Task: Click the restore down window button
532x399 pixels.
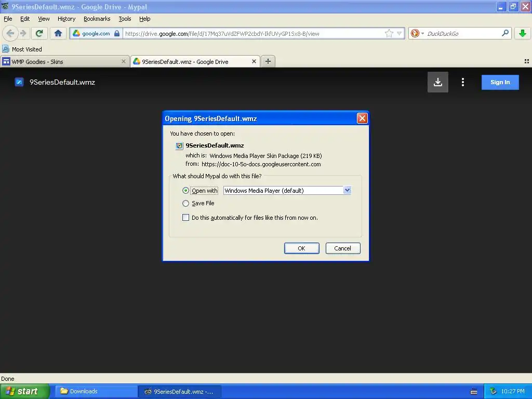Action: tap(513, 6)
